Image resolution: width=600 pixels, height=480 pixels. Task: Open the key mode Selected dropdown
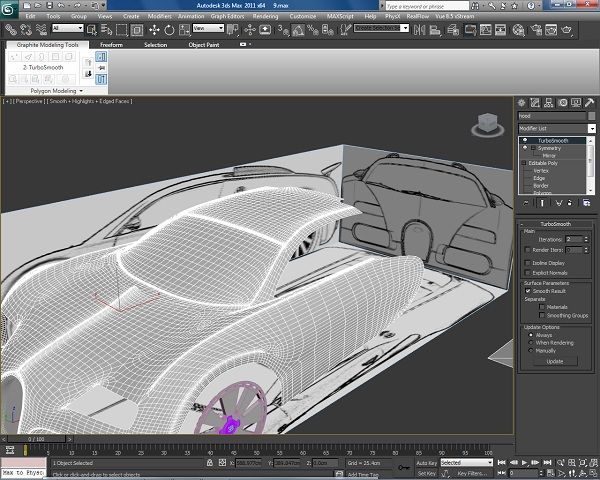click(x=466, y=462)
